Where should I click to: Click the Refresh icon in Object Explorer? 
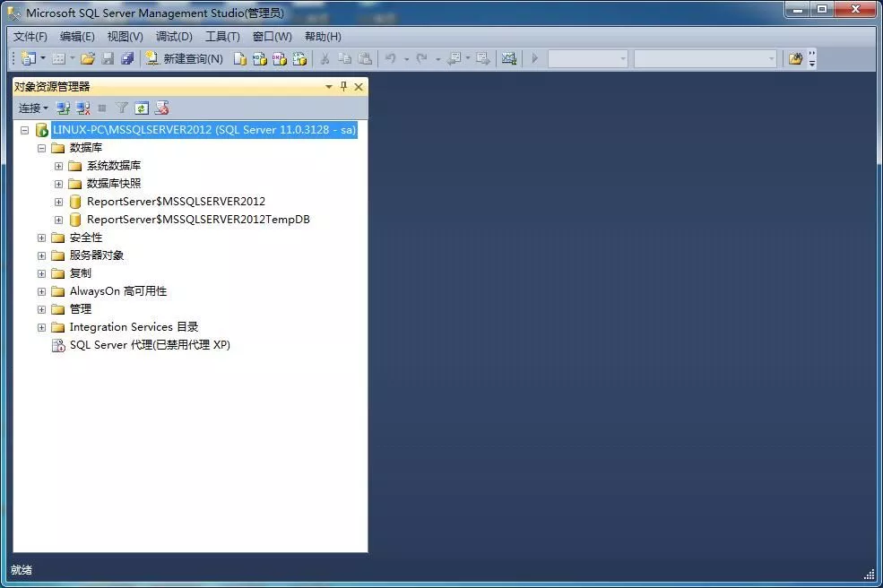coord(142,108)
